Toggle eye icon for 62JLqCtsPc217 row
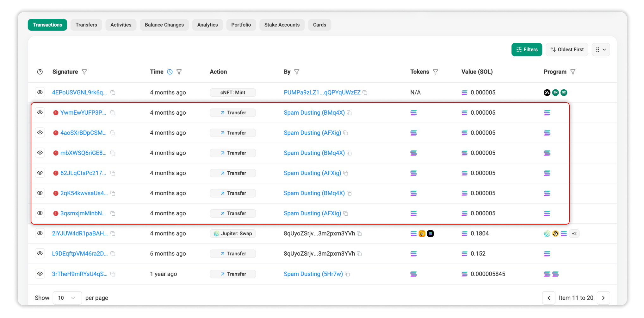Viewport: 644px width, 318px height. point(40,173)
